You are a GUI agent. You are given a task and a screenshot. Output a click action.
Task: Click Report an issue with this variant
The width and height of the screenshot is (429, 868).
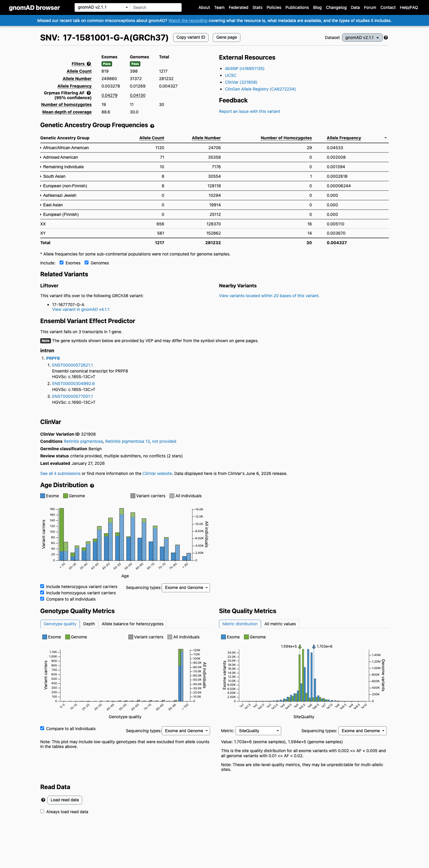pyautogui.click(x=249, y=112)
